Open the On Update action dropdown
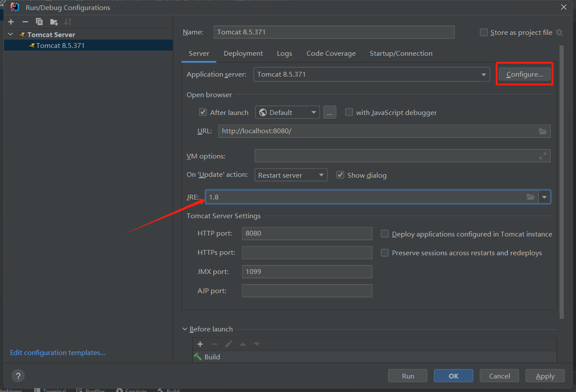Viewport: 576px width, 392px height. [x=291, y=175]
